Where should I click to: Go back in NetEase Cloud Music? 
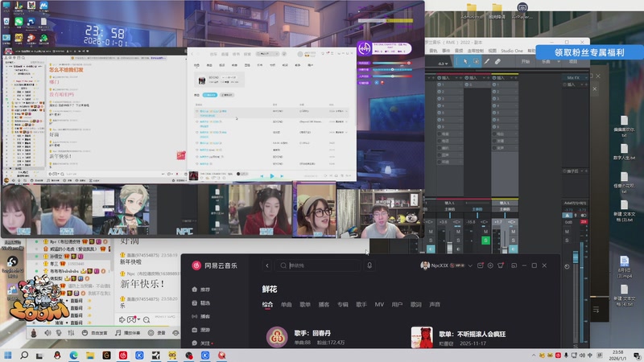pos(267,266)
